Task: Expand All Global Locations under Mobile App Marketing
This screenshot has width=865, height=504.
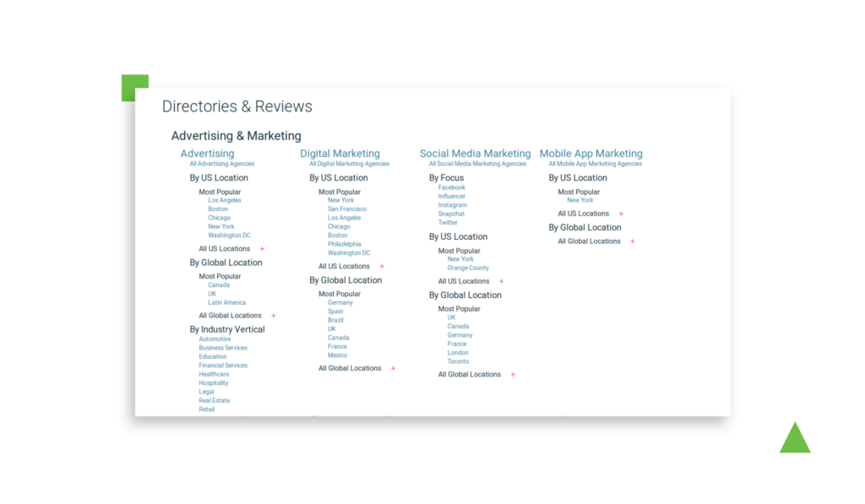Action: (633, 241)
